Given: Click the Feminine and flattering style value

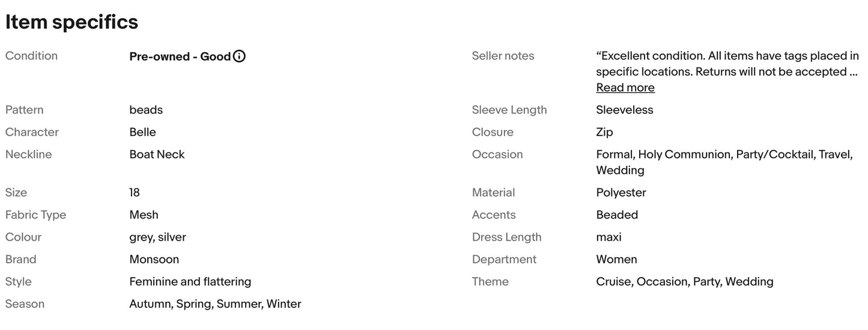Looking at the screenshot, I should 190,281.
